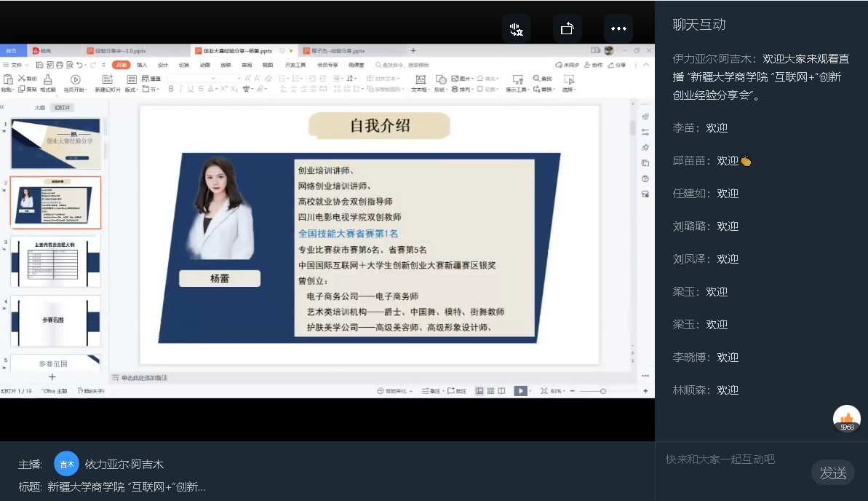The width and height of the screenshot is (868, 501).
Task: Click the clear formatting eraser icon
Action: [268, 78]
